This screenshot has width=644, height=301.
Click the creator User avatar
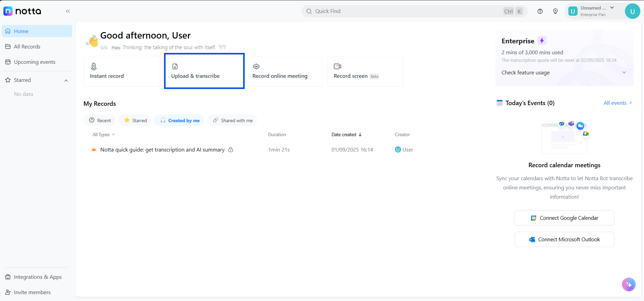[398, 149]
